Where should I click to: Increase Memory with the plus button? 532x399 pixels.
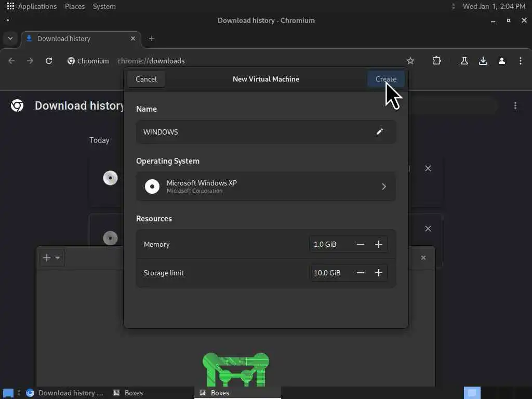[379, 244]
